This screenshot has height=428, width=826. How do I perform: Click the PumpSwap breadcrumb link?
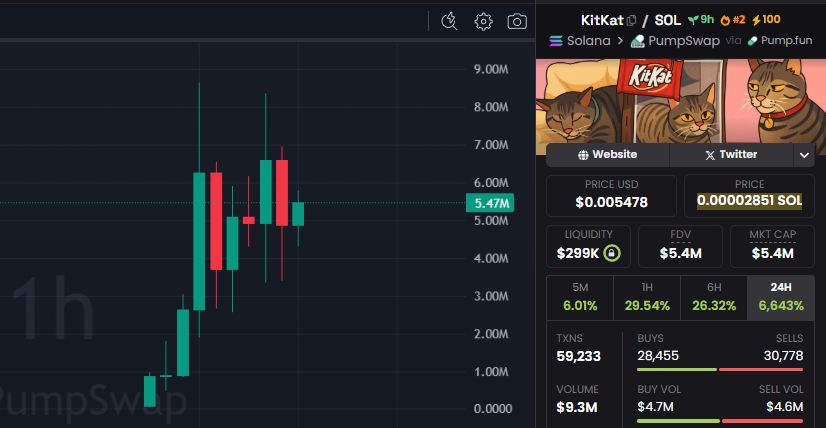click(684, 41)
